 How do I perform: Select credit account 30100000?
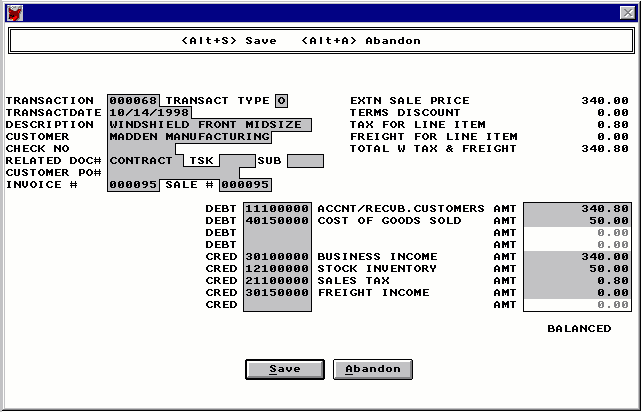(x=277, y=257)
